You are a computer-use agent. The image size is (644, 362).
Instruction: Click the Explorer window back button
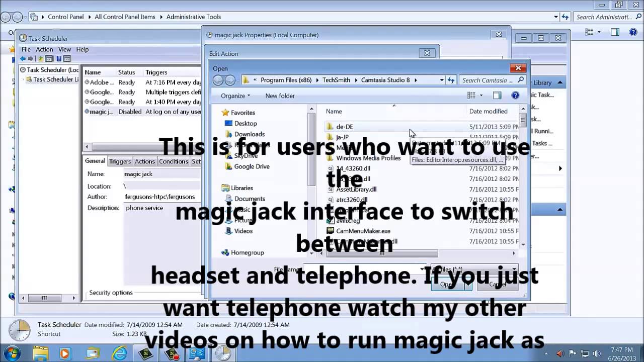(x=6, y=17)
